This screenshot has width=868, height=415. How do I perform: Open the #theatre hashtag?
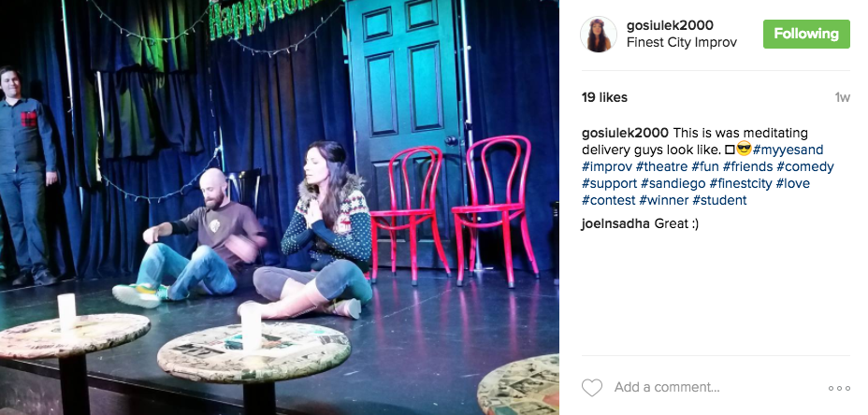(x=661, y=166)
